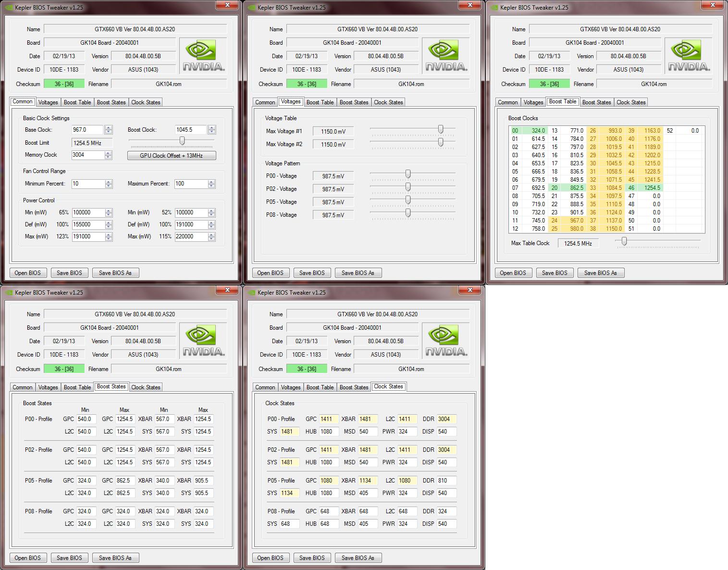Click the NVIDIA logo in the Clock States window

click(446, 341)
